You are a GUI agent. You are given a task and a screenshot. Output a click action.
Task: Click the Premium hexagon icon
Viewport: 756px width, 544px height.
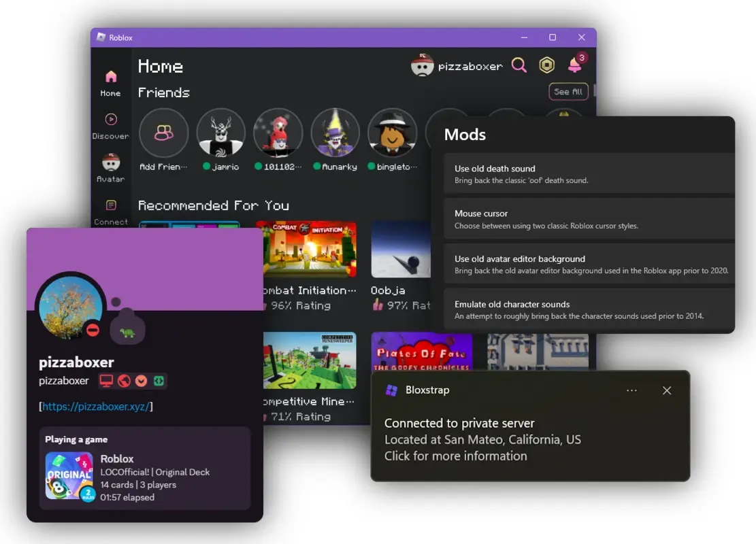point(546,65)
